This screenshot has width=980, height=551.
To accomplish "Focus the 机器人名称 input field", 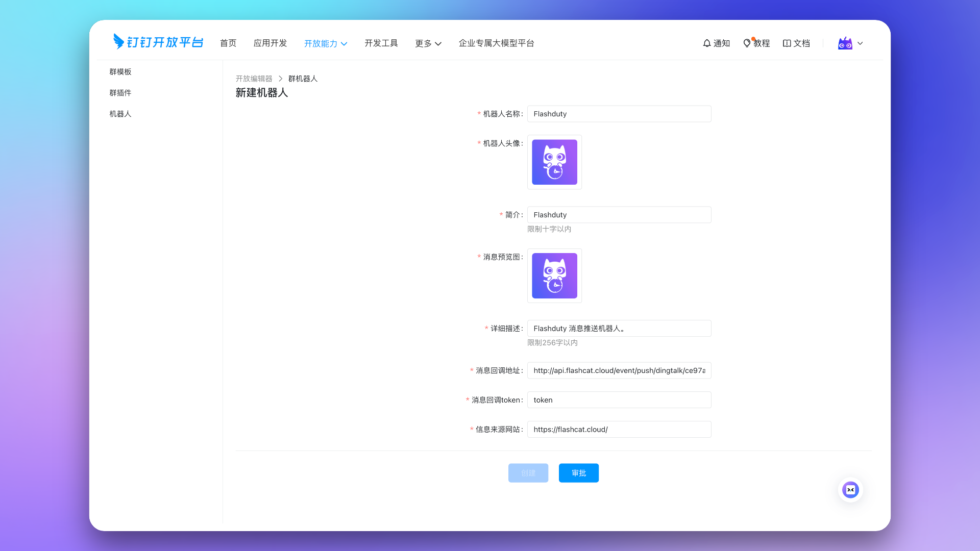I will 619,114.
